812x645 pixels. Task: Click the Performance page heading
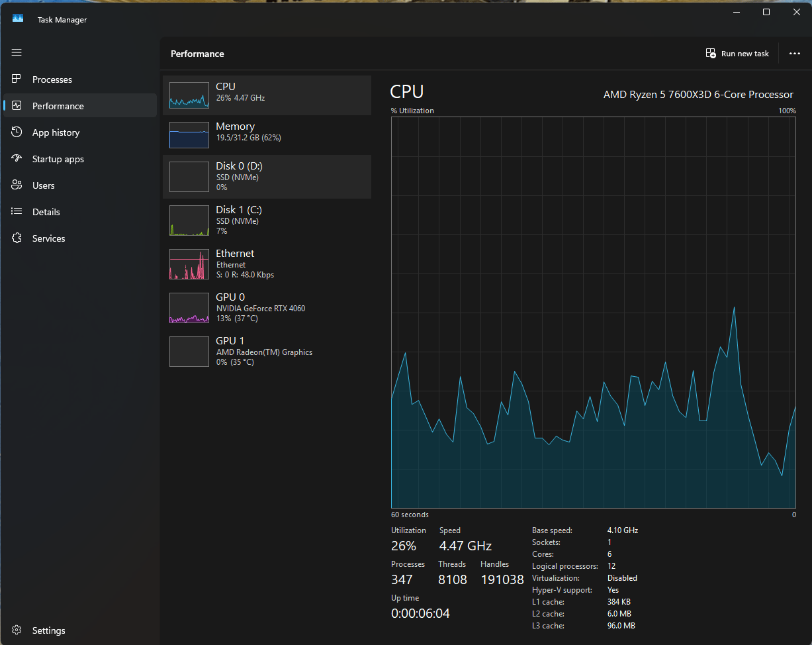click(197, 54)
